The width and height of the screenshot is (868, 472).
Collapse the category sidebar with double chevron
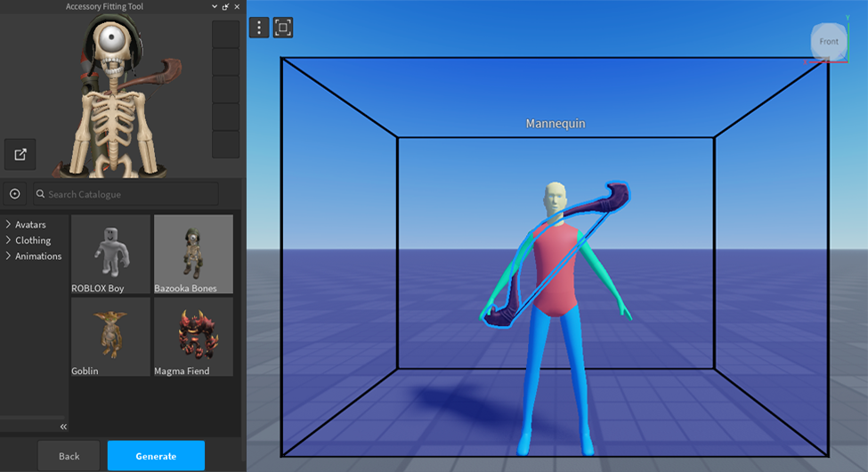[63, 427]
